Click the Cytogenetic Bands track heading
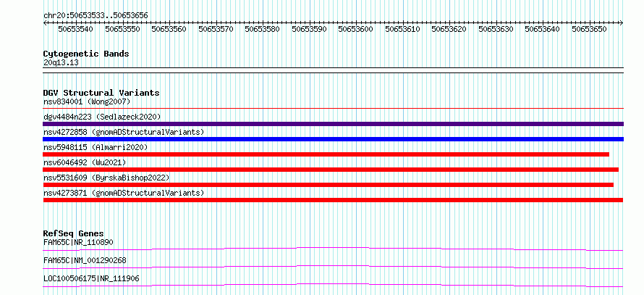The height and width of the screenshot is (295, 644). click(x=86, y=54)
